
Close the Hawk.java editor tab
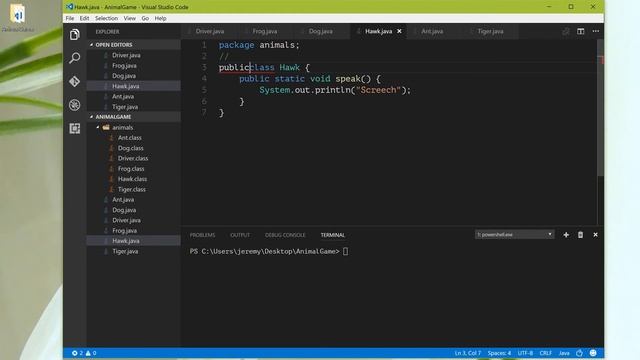tap(399, 31)
